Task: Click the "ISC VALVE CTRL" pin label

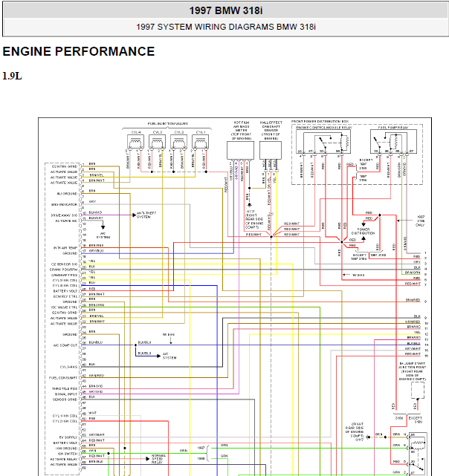Action: (x=65, y=307)
